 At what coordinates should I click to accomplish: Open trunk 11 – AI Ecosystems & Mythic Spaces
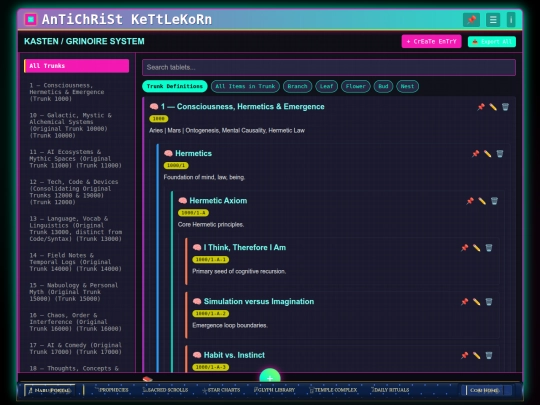pos(75,159)
